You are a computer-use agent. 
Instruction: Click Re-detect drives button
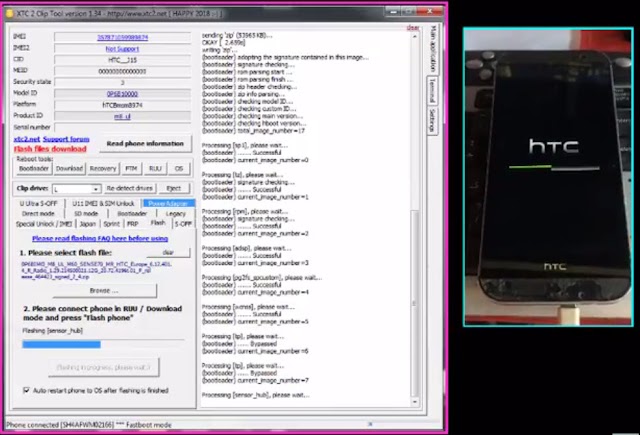coord(129,188)
